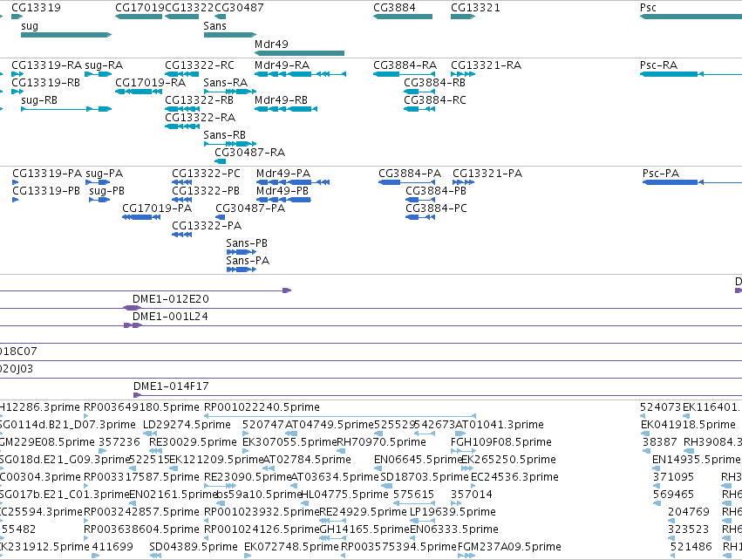This screenshot has width=742, height=560.
Task: Click transcript label CG3884-RB
Action: click(x=434, y=82)
